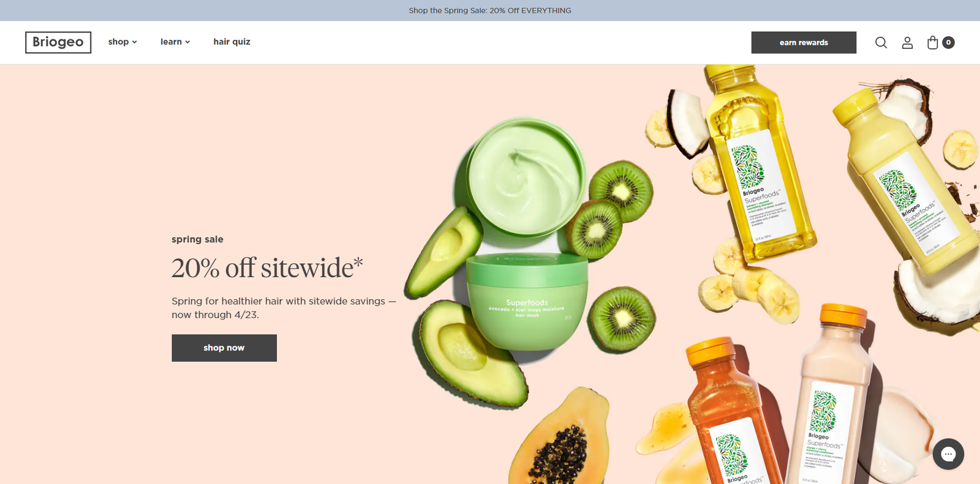Viewport: 980px width, 484px height.
Task: Click the shop now button
Action: pos(224,348)
